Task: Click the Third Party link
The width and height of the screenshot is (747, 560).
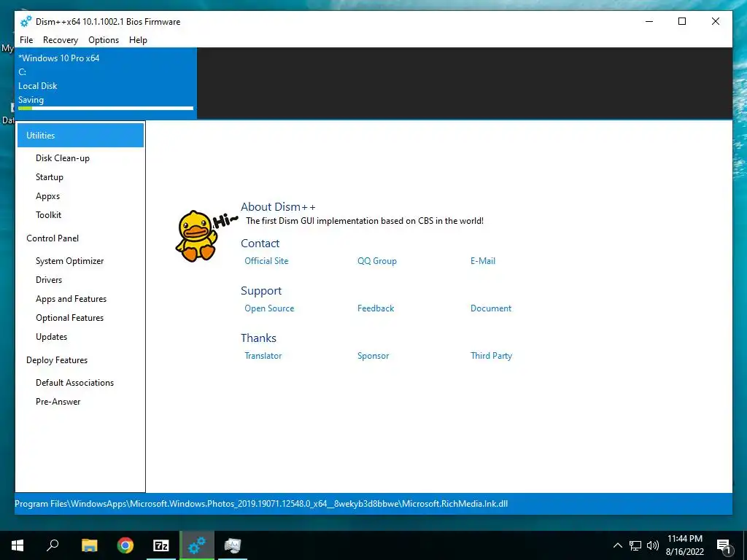Action: tap(491, 356)
